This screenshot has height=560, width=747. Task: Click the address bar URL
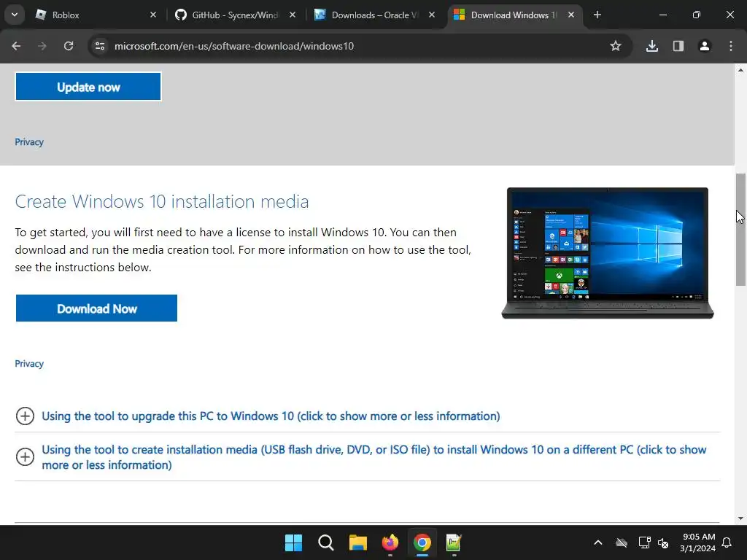pos(234,46)
